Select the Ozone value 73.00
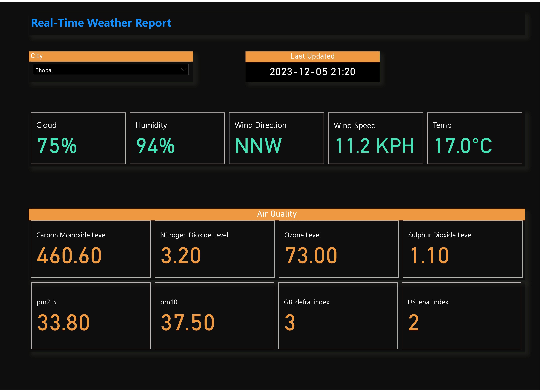 coord(311,255)
